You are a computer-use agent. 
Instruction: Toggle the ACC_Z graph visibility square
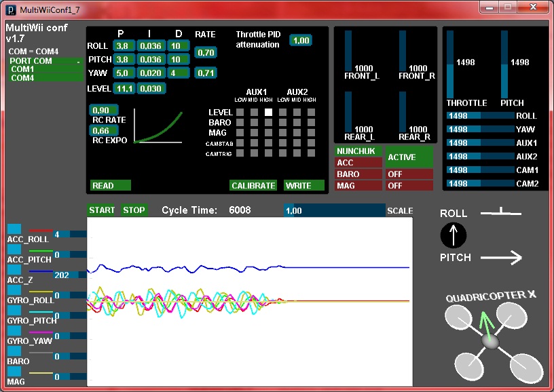point(14,270)
